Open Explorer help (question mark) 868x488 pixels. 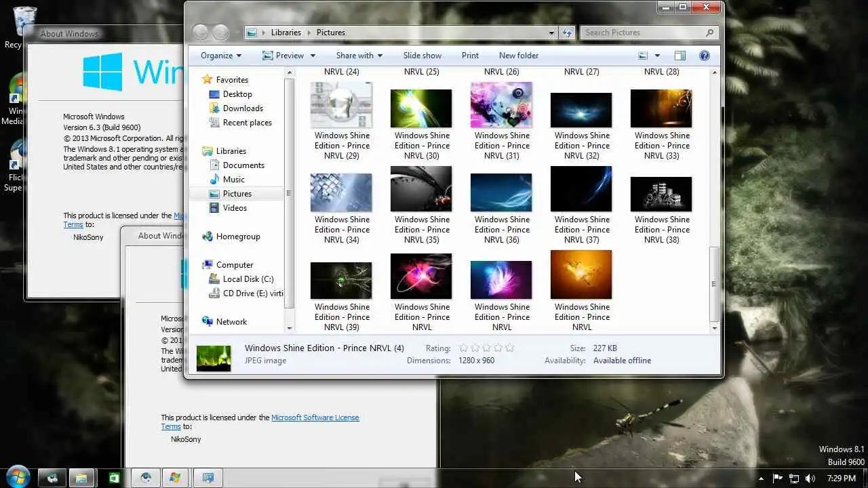click(x=705, y=56)
